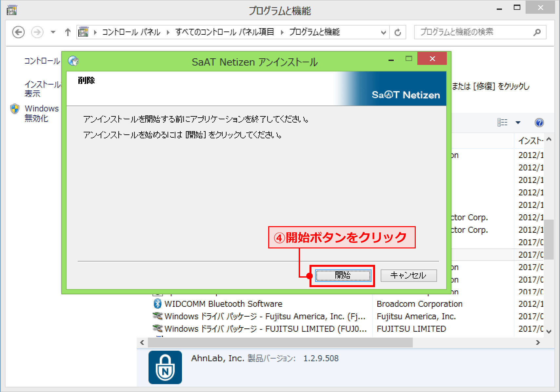Select Windows ドライバ パッケージ - FUJITSU LIMITED row
The width and height of the screenshot is (560, 392).
tap(266, 329)
